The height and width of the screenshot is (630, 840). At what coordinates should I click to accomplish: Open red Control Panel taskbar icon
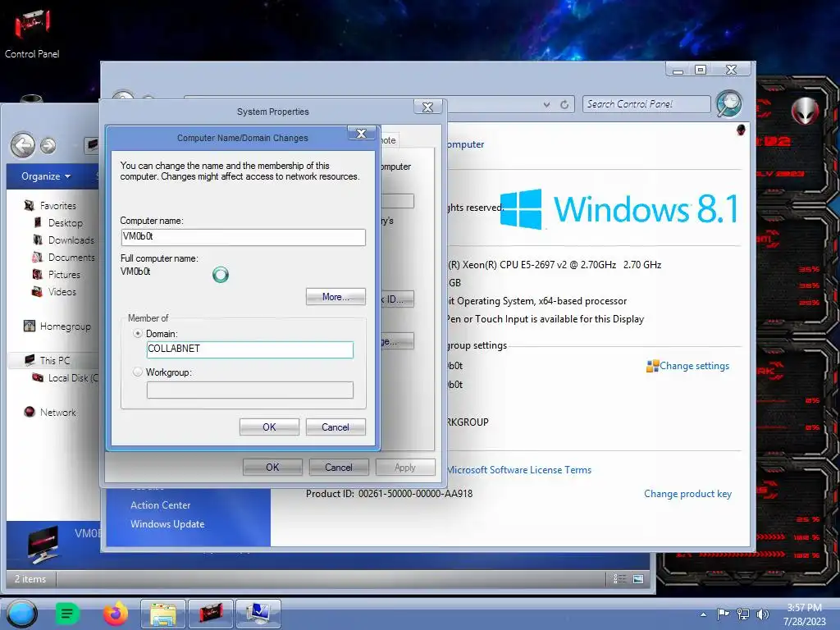(x=211, y=614)
